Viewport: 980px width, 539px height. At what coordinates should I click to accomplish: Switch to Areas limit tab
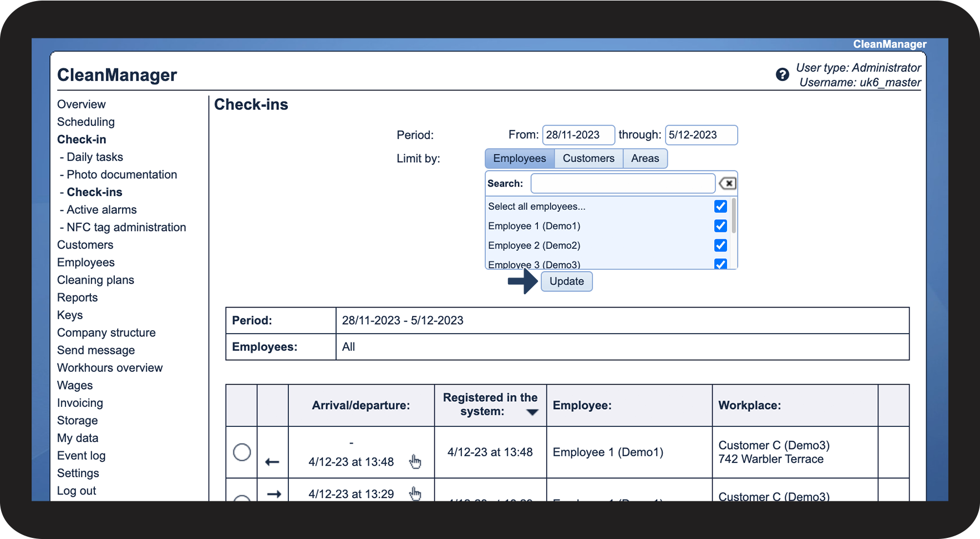click(644, 159)
